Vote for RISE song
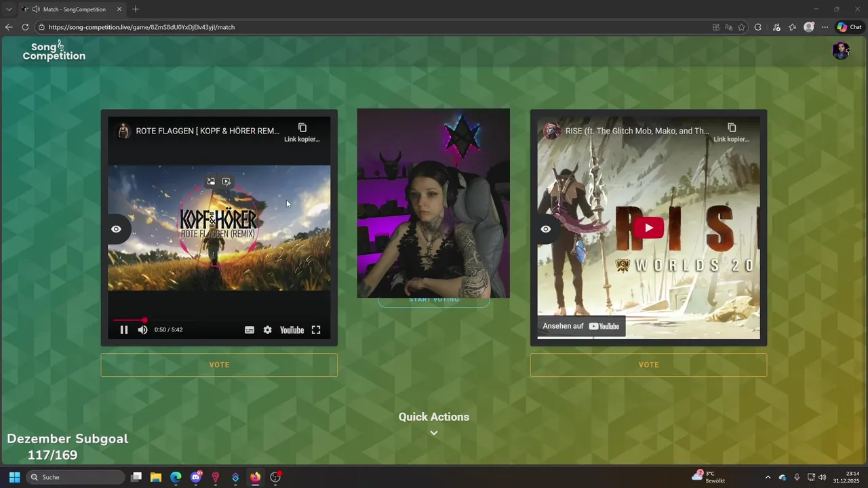Viewport: 868px width, 488px height. pos(648,365)
